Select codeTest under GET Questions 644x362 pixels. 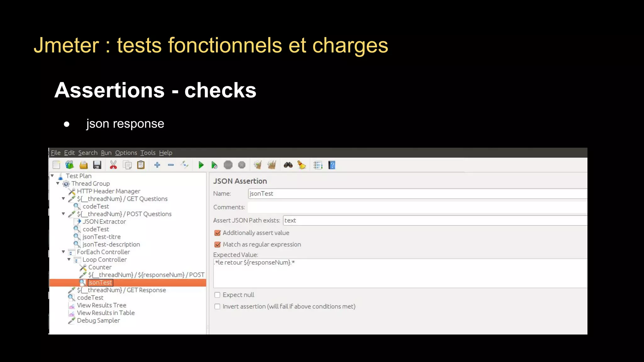coord(96,206)
